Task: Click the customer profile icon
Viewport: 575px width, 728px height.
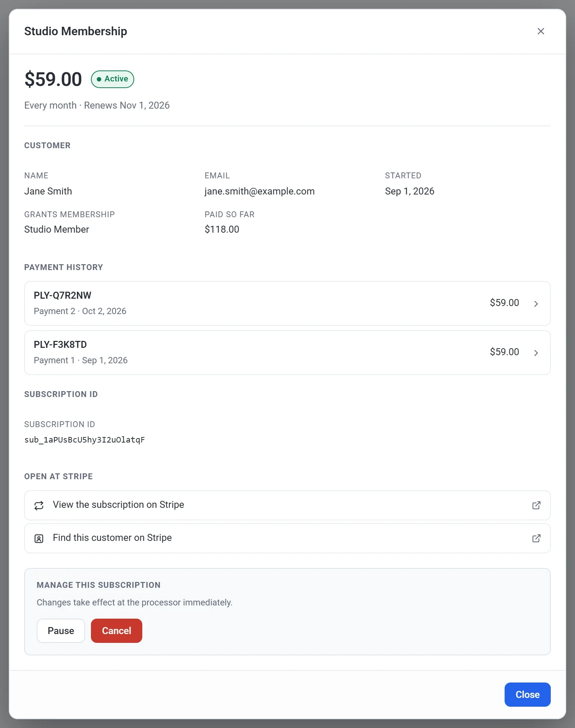Action: [x=39, y=538]
